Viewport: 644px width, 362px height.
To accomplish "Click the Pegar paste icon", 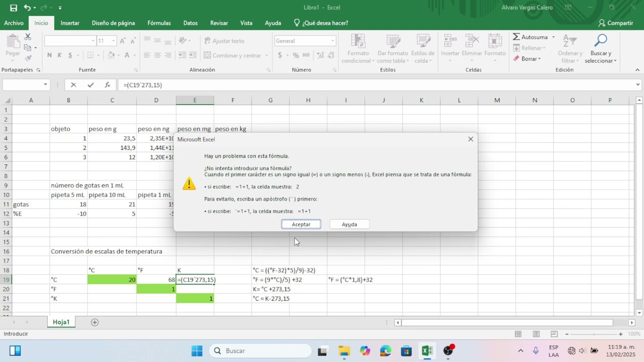I will click(13, 42).
